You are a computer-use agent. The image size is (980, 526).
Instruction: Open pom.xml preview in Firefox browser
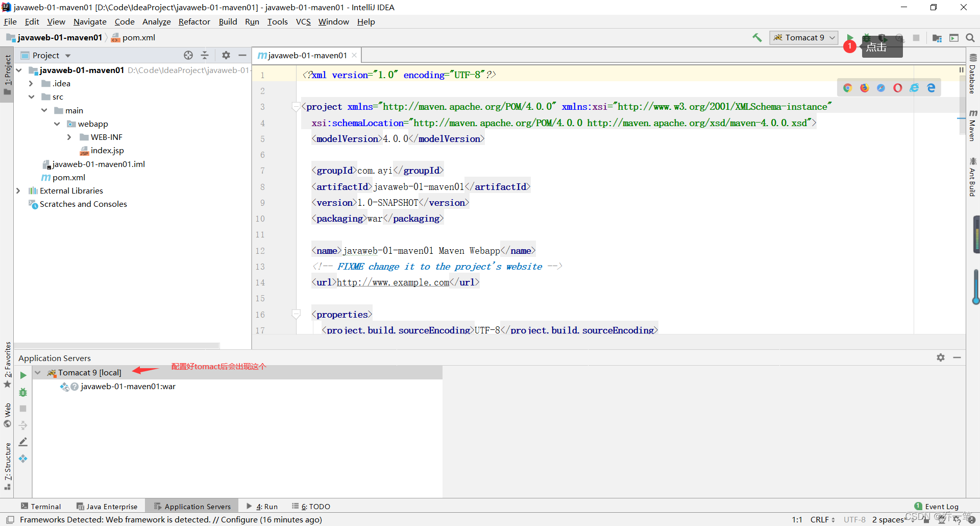(865, 88)
